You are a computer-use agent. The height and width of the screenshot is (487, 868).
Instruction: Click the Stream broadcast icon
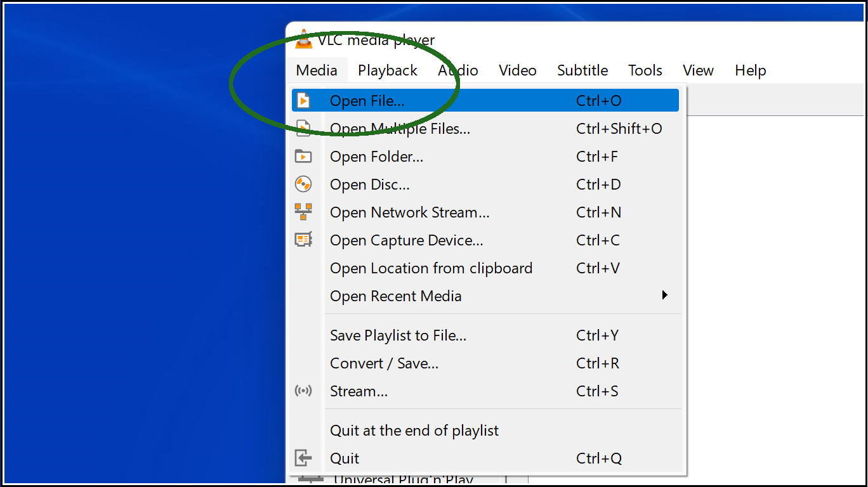(x=304, y=391)
